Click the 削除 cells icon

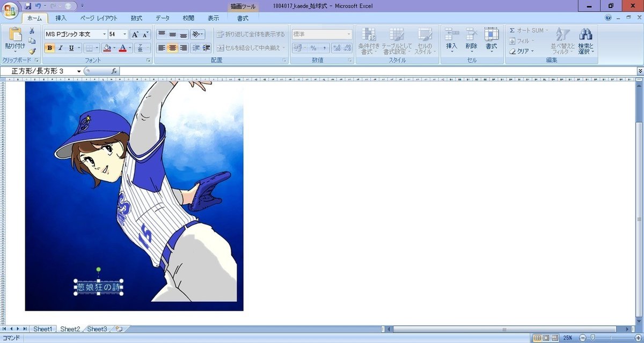471,40
